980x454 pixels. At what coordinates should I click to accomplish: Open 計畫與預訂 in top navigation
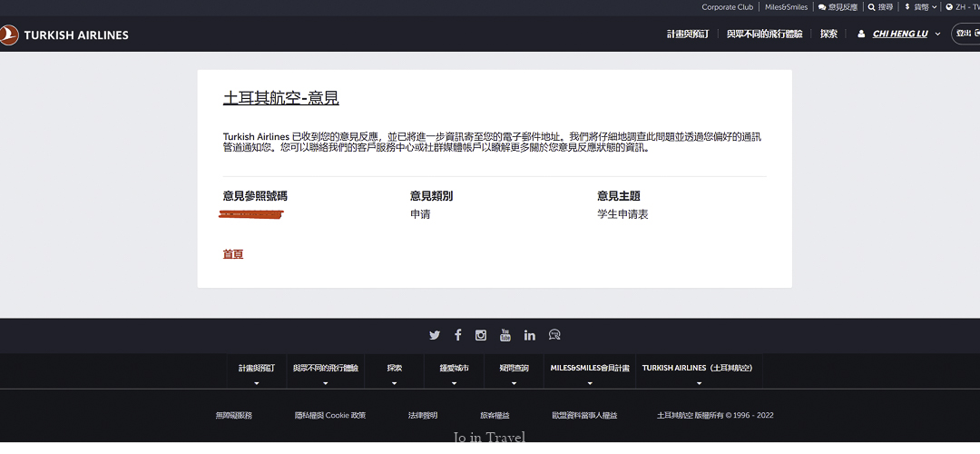pyautogui.click(x=688, y=35)
